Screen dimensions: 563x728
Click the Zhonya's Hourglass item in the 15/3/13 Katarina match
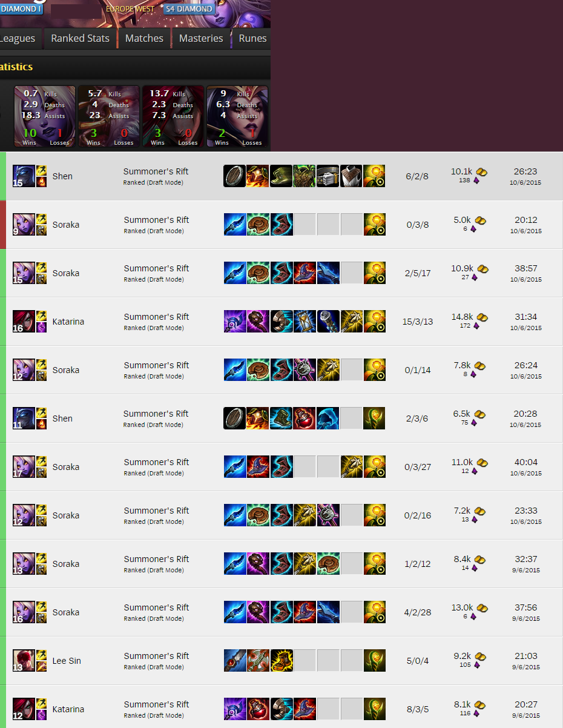click(305, 322)
